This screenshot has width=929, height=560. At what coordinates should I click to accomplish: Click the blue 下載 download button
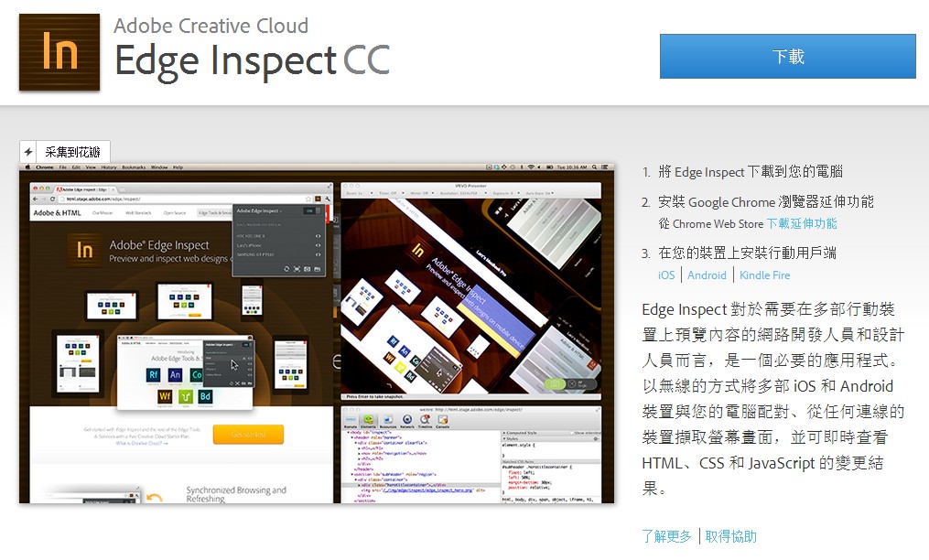click(787, 57)
